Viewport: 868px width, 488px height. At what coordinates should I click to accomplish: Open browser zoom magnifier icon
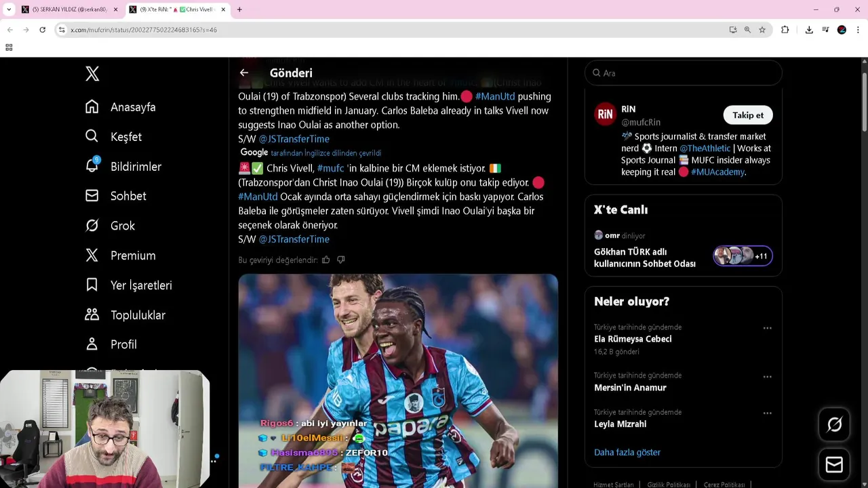click(x=747, y=30)
